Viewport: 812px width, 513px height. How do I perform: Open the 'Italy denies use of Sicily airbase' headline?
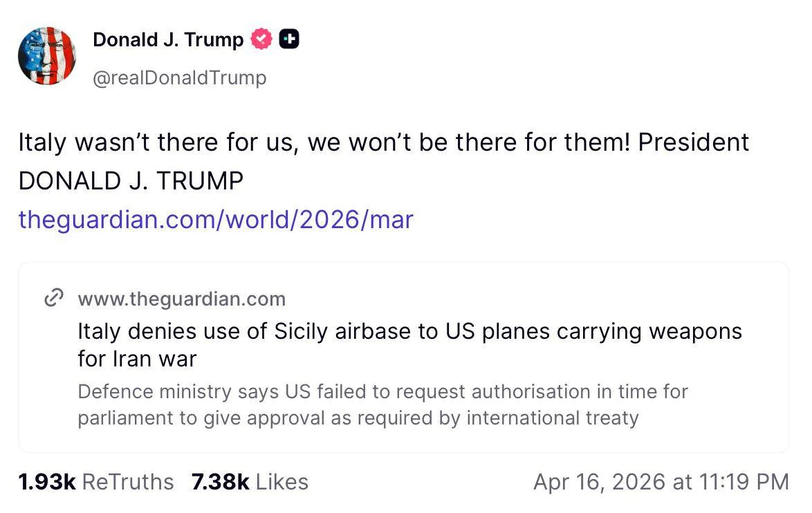409,332
